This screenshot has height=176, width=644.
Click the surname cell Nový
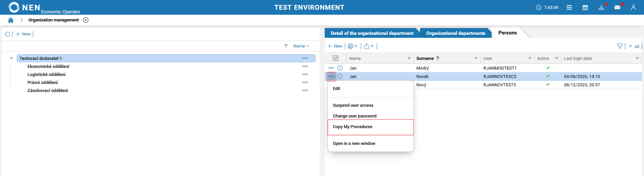coord(421,85)
